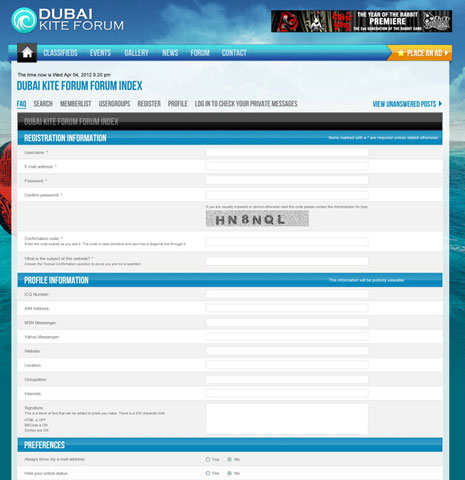The image size is (465, 480).
Task: Open the Profile link
Action: pyautogui.click(x=178, y=104)
